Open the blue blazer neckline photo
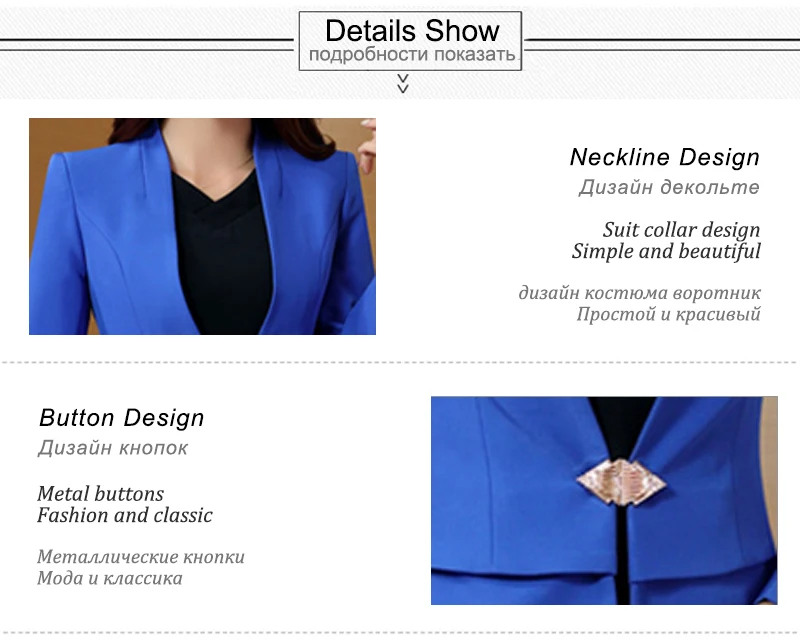This screenshot has width=800, height=644. [x=203, y=227]
